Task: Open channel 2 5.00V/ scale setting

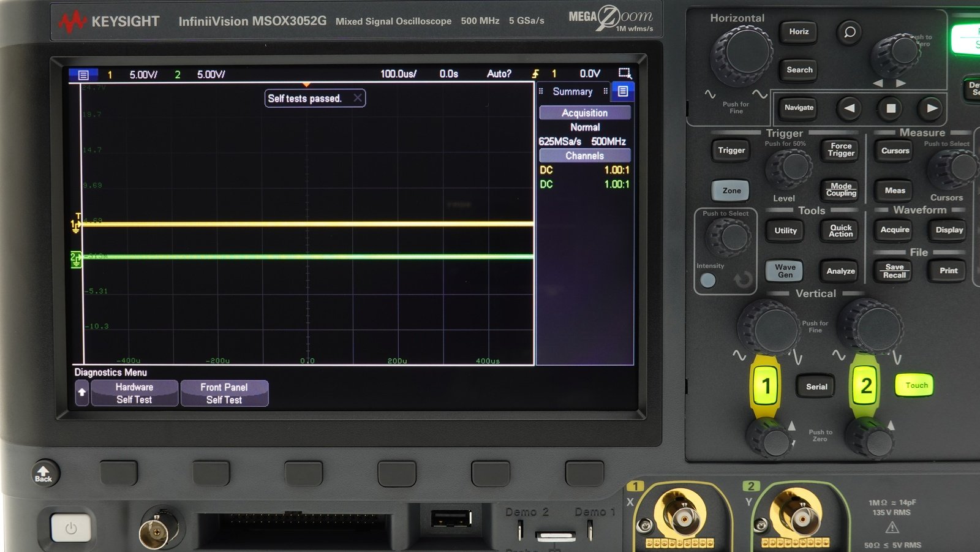Action: point(211,74)
